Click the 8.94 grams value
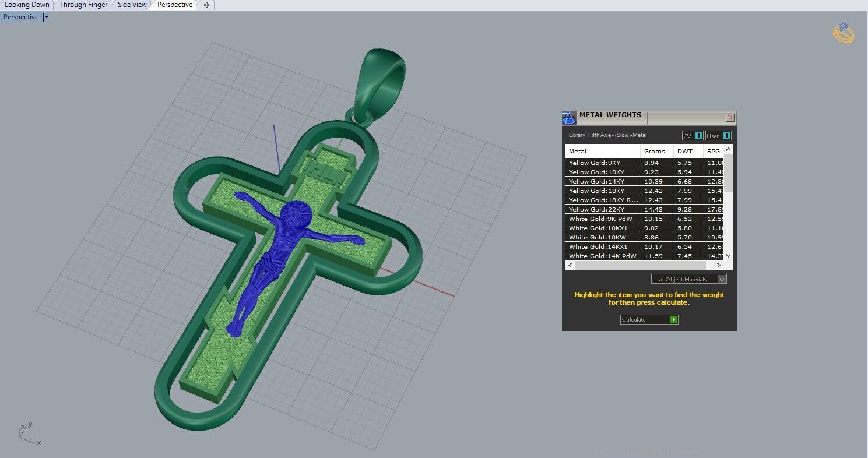 [x=651, y=163]
